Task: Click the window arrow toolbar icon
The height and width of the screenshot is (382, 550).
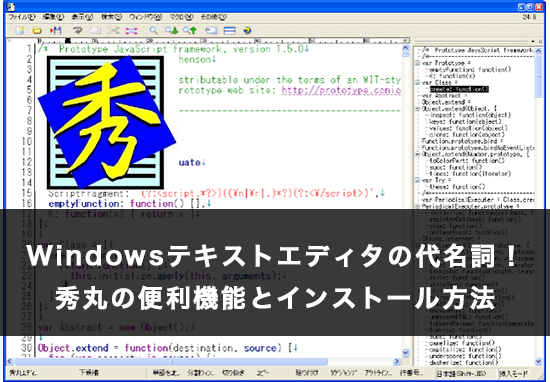Action: point(211,31)
